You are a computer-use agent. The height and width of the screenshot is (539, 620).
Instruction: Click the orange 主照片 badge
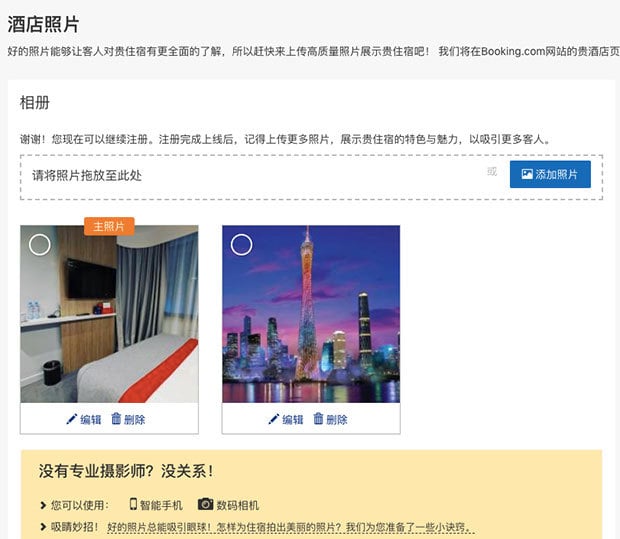tap(109, 226)
